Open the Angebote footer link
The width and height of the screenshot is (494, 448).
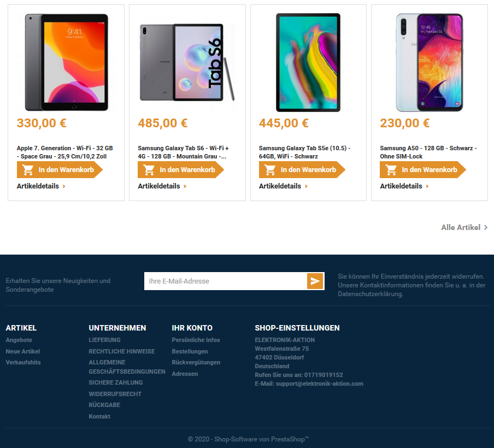tap(19, 340)
